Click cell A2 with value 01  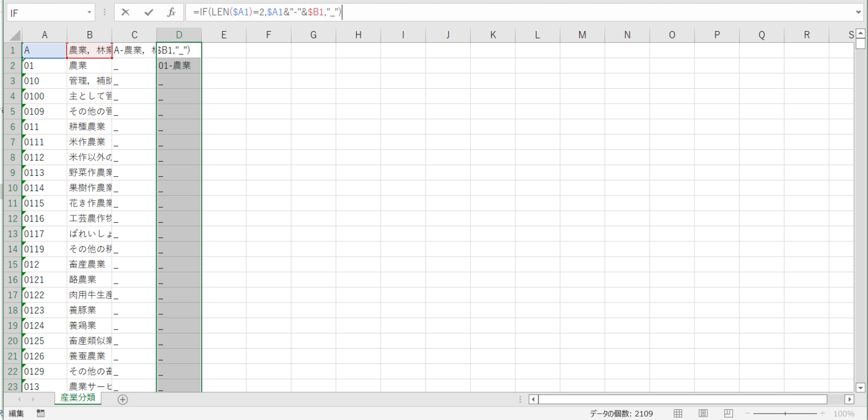point(45,66)
